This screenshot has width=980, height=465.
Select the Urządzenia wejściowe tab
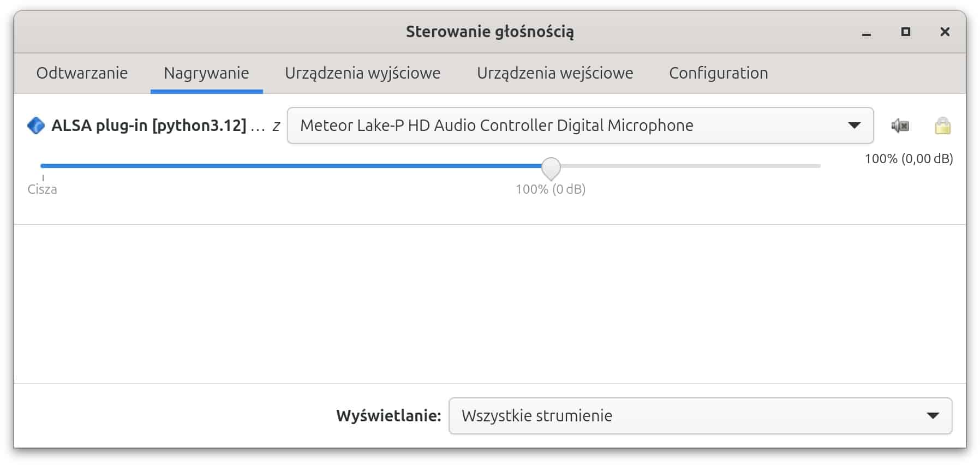tap(555, 73)
